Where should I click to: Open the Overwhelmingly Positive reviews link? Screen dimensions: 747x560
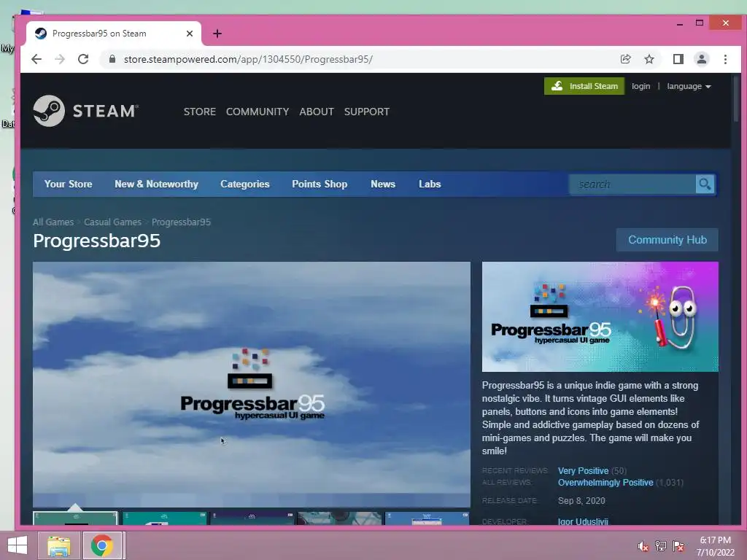(605, 483)
